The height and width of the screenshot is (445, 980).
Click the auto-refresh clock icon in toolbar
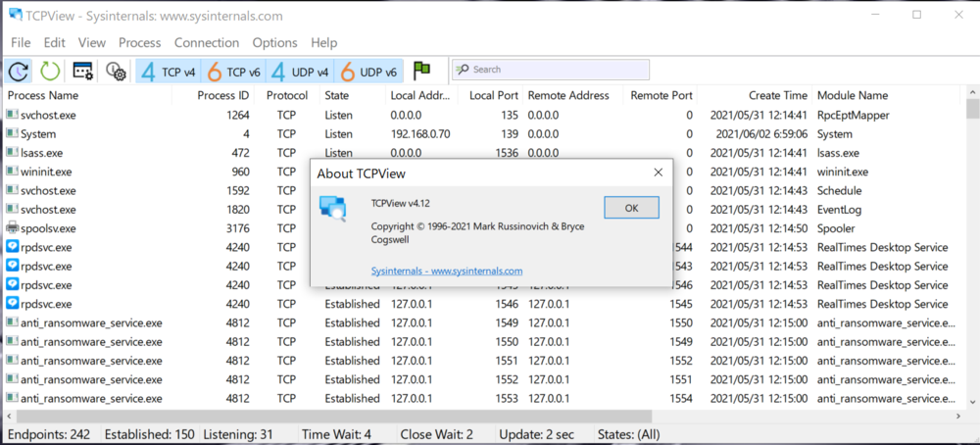[x=19, y=72]
